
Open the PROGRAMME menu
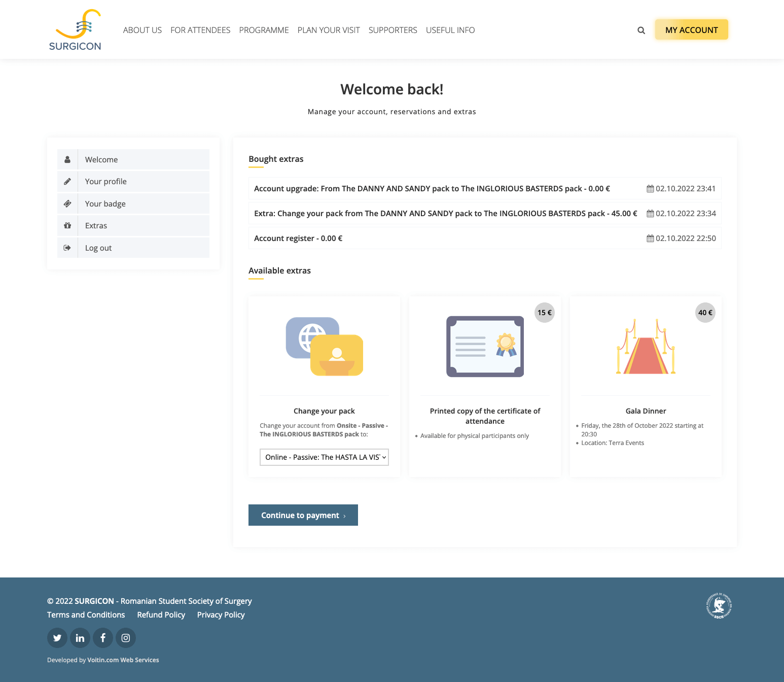click(x=264, y=30)
